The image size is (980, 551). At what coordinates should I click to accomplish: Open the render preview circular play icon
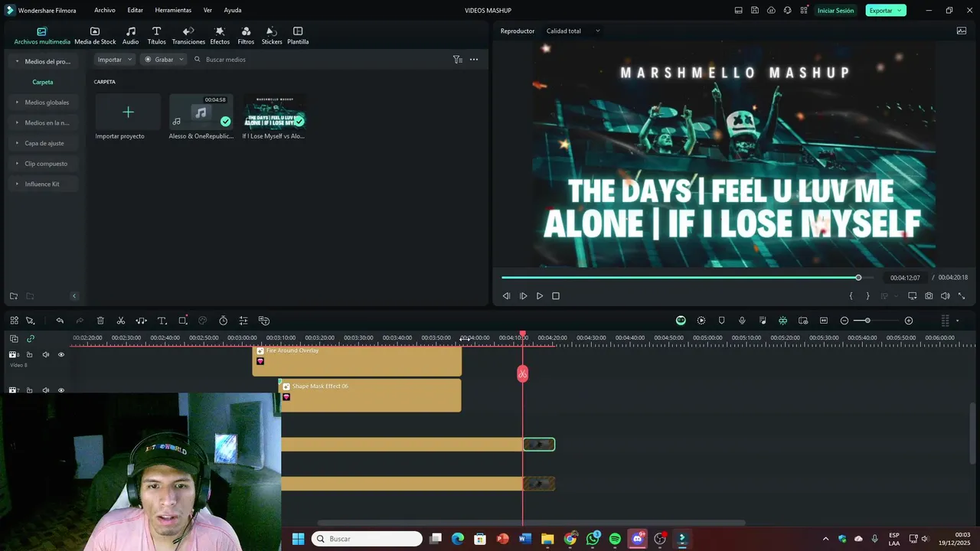click(x=701, y=321)
